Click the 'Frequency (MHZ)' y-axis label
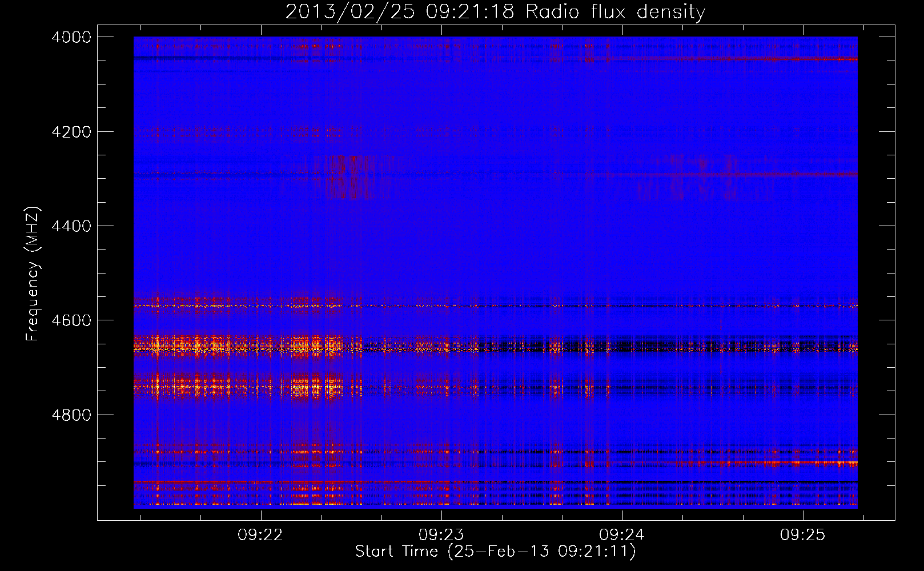The image size is (924, 571). (x=33, y=274)
